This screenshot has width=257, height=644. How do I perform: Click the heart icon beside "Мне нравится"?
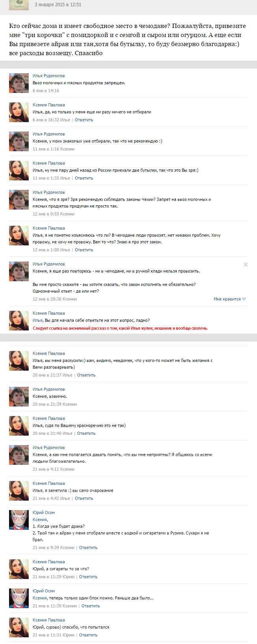point(244,299)
